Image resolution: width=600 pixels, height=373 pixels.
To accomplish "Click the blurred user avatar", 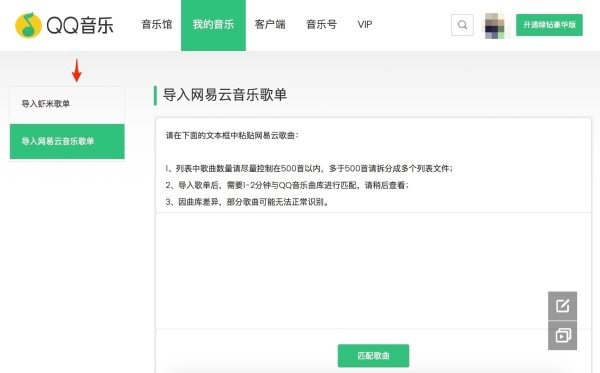I will (x=495, y=25).
